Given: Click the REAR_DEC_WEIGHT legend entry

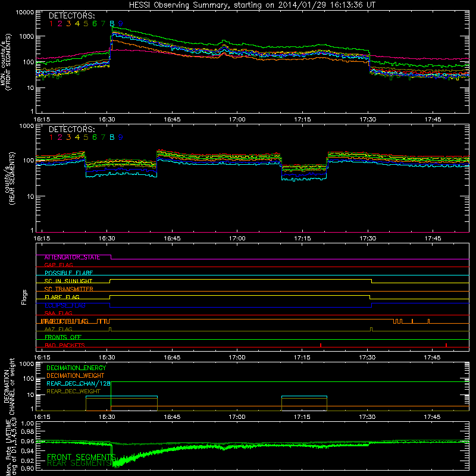Looking at the screenshot, I should (73, 392).
